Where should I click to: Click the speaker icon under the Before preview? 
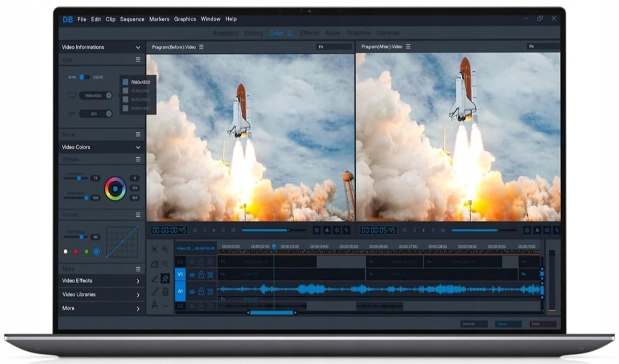[338, 230]
